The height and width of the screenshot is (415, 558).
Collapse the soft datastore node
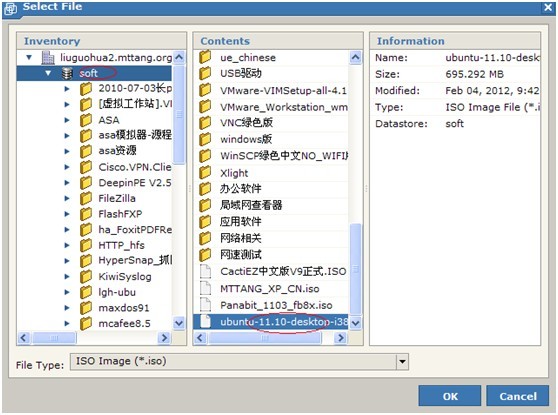pyautogui.click(x=48, y=73)
